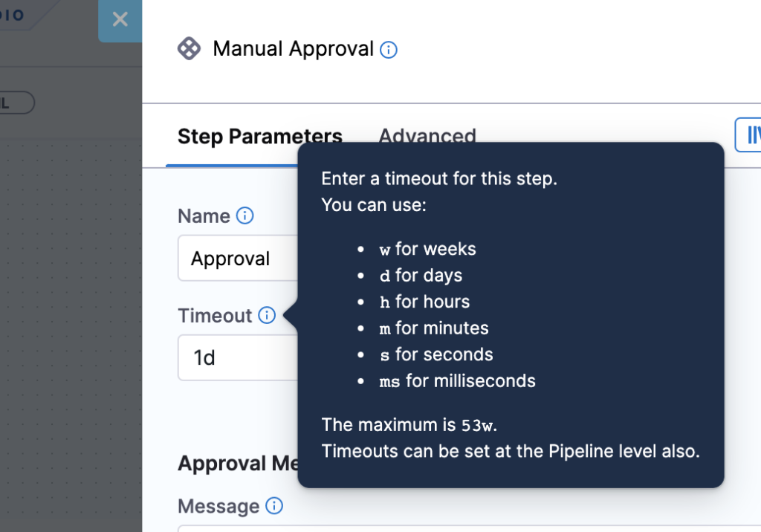
Task: Click the Approval Message section heading
Action: click(x=232, y=463)
